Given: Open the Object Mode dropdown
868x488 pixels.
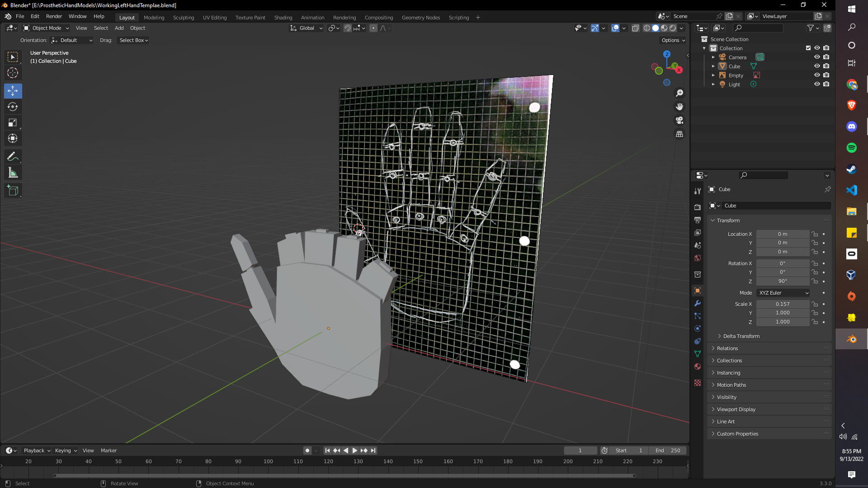Looking at the screenshot, I should click(46, 28).
